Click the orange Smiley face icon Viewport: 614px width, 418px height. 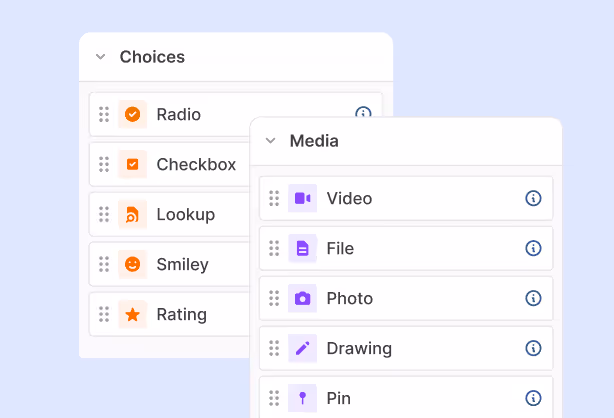click(132, 264)
